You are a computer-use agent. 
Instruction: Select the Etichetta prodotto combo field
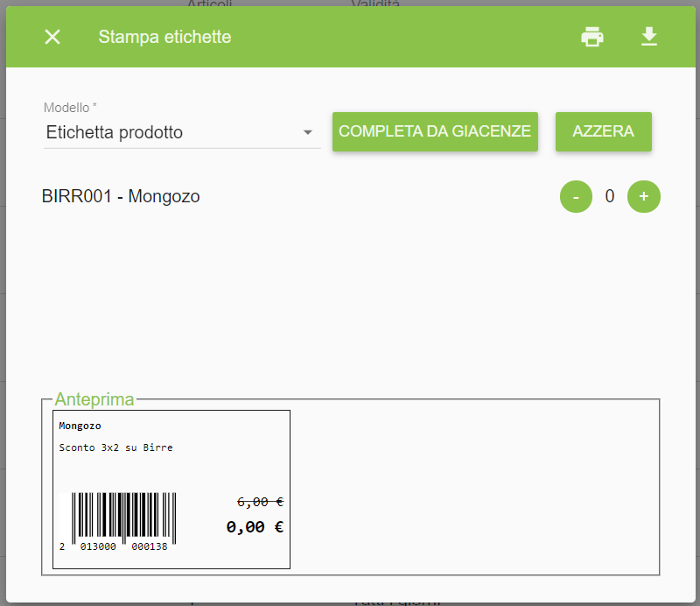[182, 132]
